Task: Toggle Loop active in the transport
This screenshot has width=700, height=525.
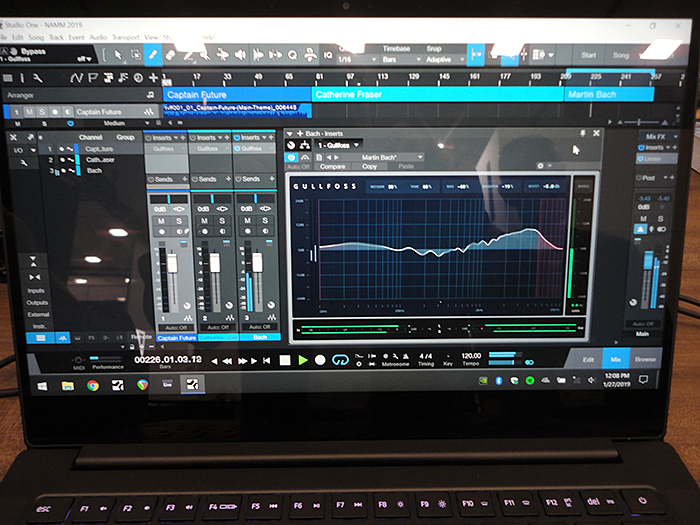Action: [340, 360]
